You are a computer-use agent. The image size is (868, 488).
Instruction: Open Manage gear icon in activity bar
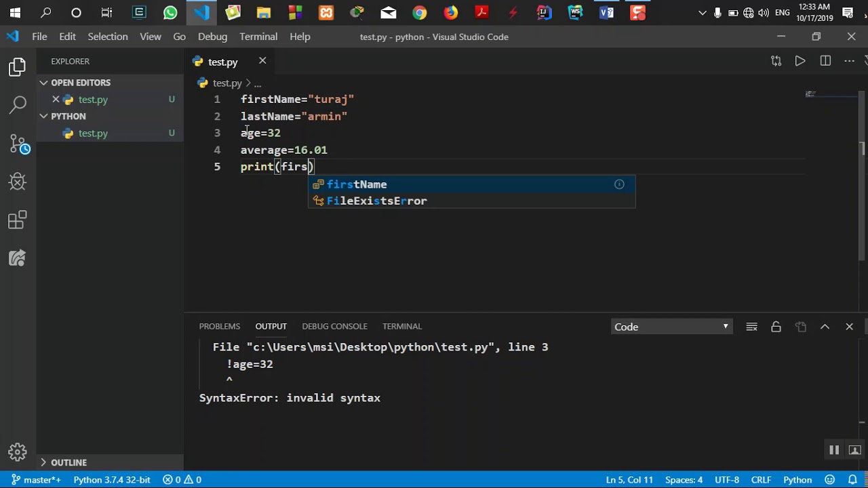click(18, 452)
